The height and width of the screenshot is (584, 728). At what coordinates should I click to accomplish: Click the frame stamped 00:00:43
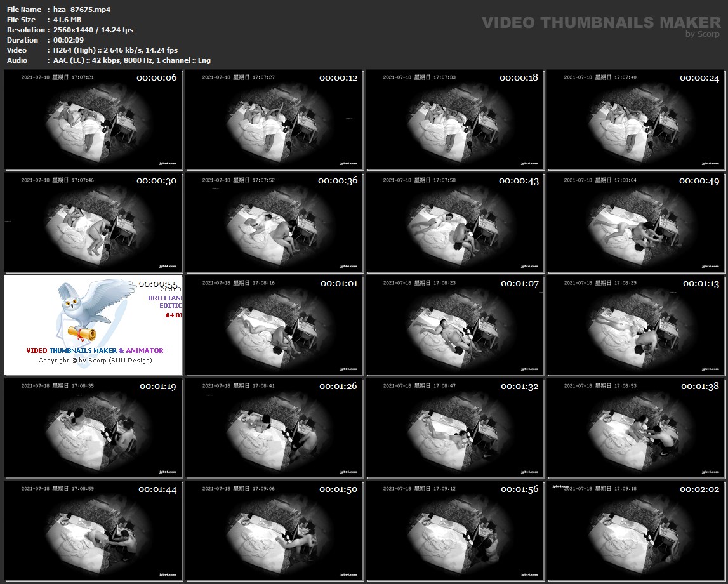click(x=455, y=223)
